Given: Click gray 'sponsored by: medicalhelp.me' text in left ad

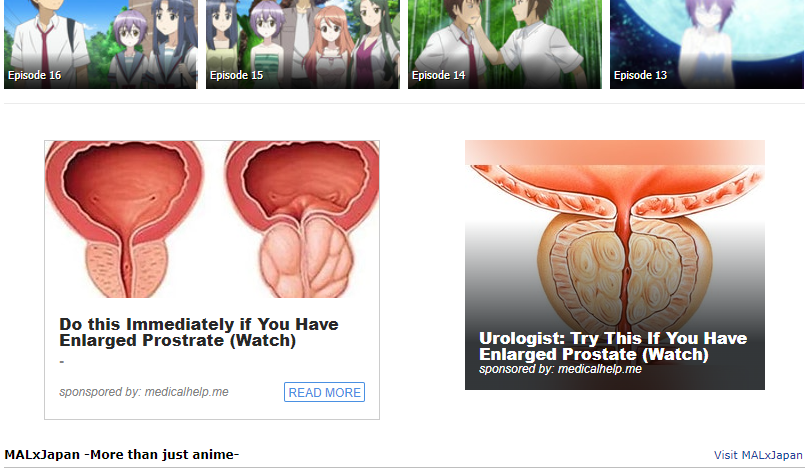Looking at the screenshot, I should (144, 392).
